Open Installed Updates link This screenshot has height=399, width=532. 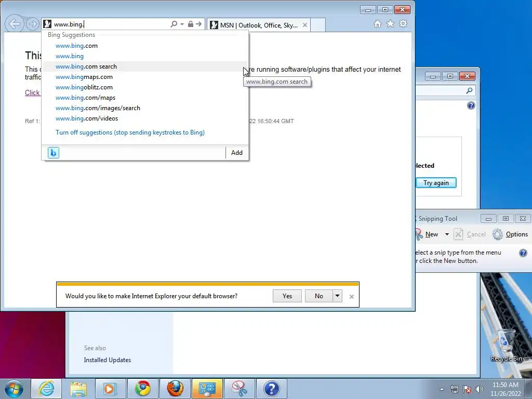click(x=107, y=360)
